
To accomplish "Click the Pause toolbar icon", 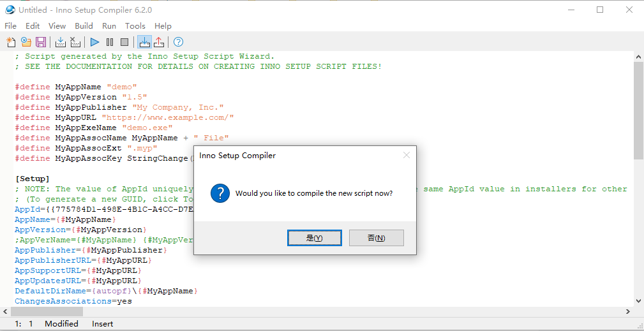I will click(x=110, y=42).
